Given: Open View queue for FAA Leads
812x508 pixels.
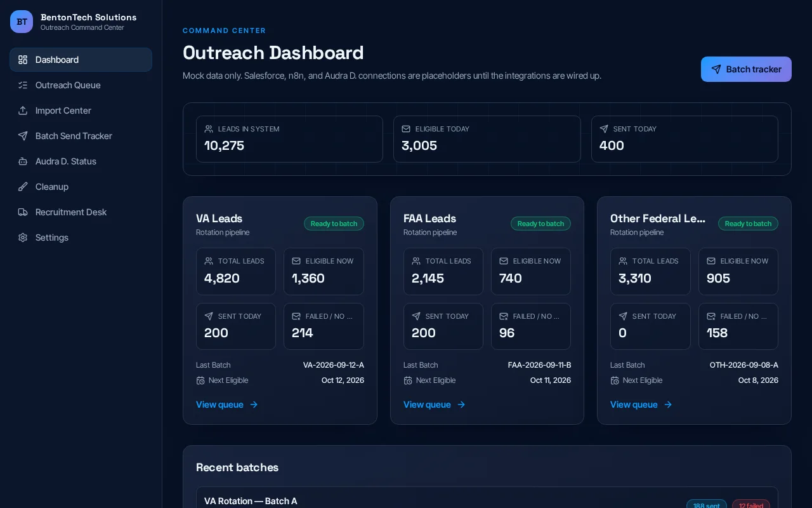Looking at the screenshot, I should [435, 404].
